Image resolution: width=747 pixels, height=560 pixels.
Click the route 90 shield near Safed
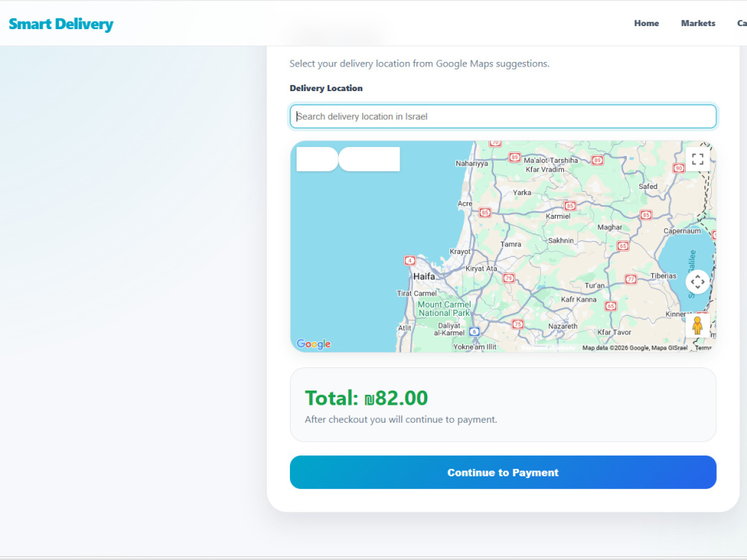point(678,168)
